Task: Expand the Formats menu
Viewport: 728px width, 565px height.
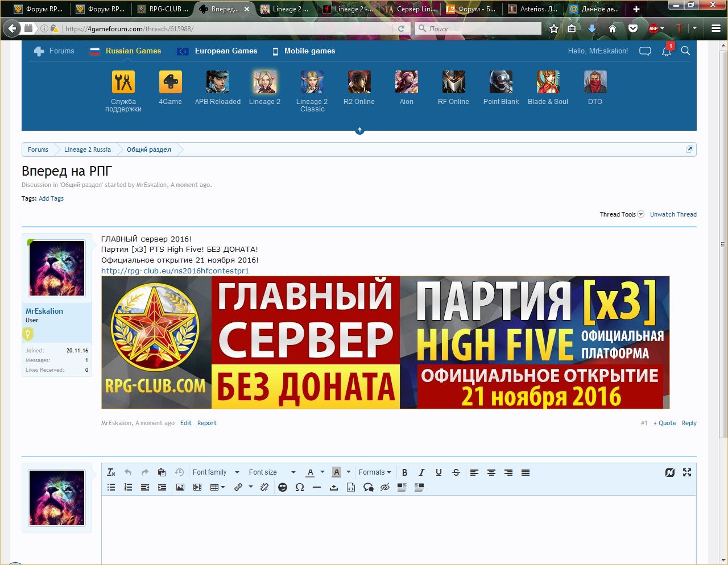Action: [374, 472]
